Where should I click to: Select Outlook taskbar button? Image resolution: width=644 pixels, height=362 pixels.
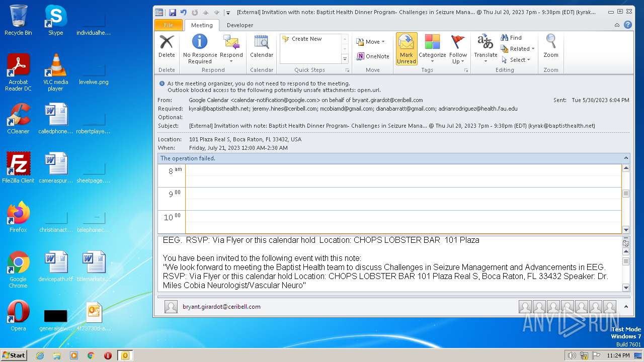pyautogui.click(x=125, y=355)
